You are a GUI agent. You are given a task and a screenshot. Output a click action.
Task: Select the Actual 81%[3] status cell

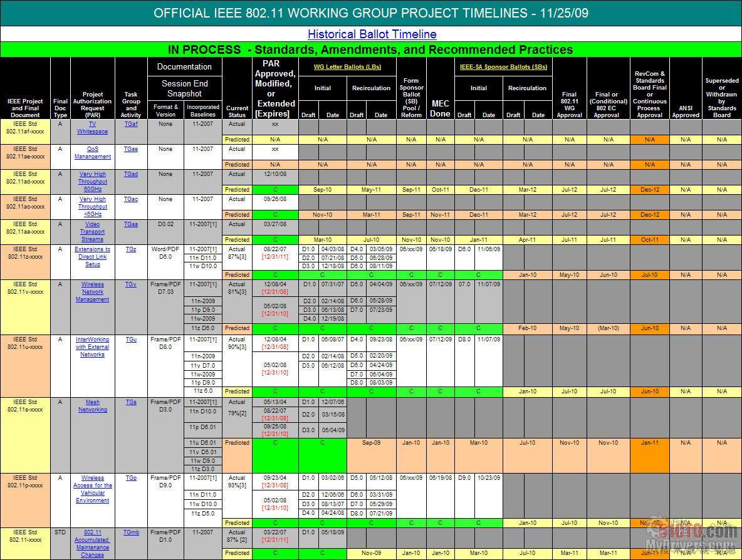pyautogui.click(x=237, y=301)
